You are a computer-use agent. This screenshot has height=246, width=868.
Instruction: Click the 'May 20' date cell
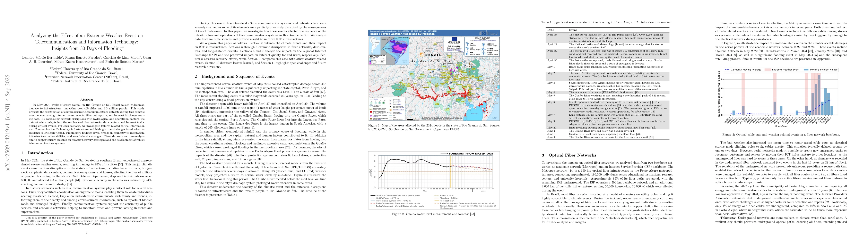pos(552,128)
